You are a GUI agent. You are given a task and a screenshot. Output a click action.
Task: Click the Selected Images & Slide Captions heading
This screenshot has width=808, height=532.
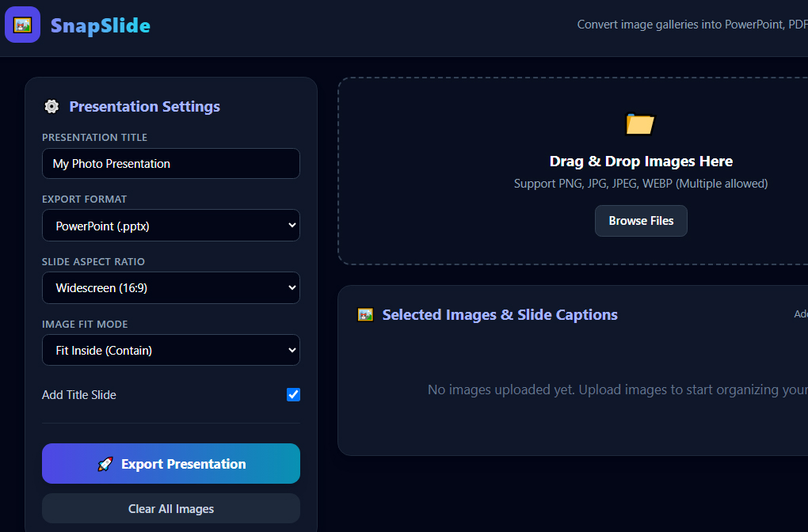coord(500,314)
